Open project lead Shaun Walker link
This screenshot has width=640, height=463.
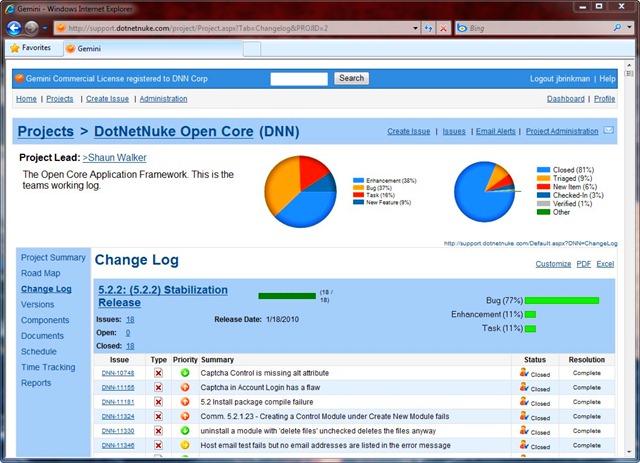114,158
